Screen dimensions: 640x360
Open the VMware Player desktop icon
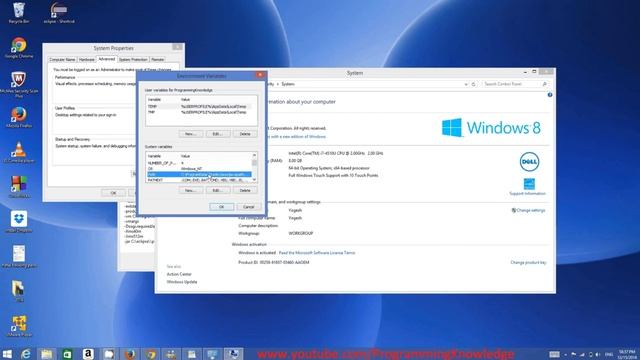pos(19,326)
